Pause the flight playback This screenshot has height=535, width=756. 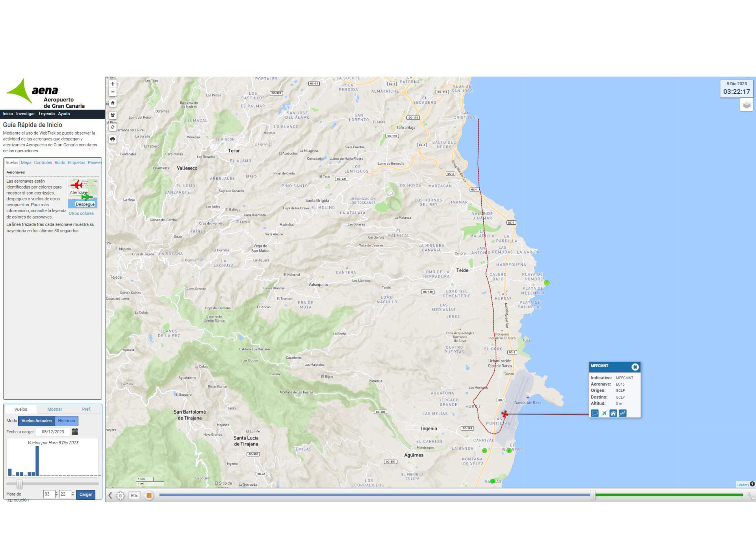click(149, 496)
